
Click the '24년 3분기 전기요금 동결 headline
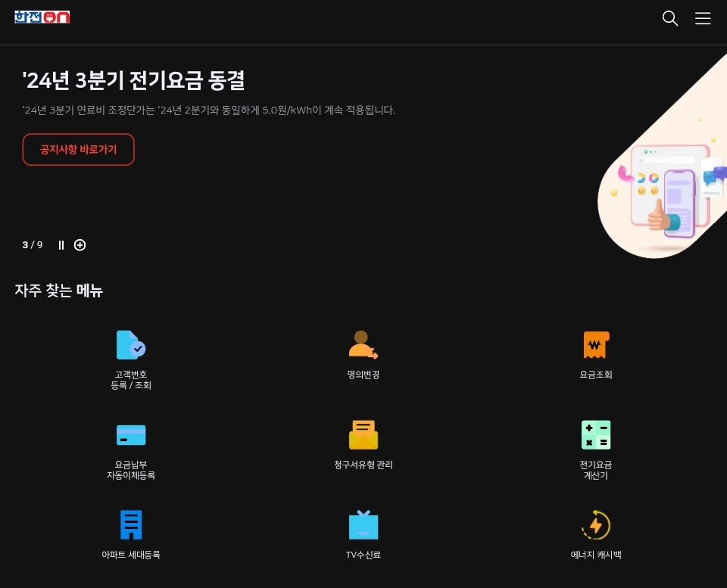(133, 80)
